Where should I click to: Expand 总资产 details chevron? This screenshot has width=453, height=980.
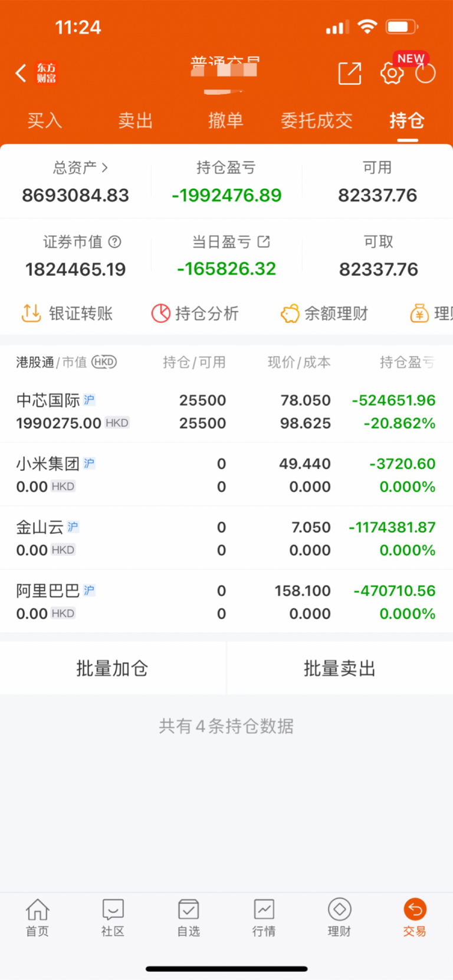coord(105,167)
